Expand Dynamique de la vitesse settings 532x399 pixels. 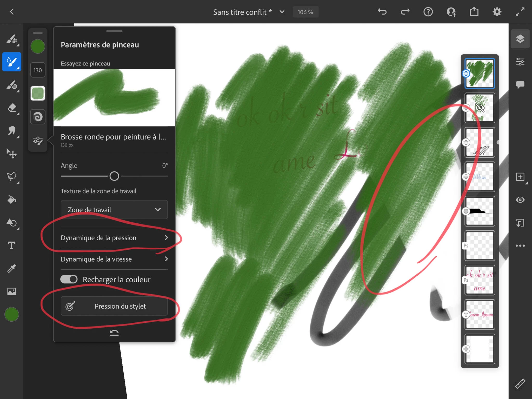(x=114, y=259)
